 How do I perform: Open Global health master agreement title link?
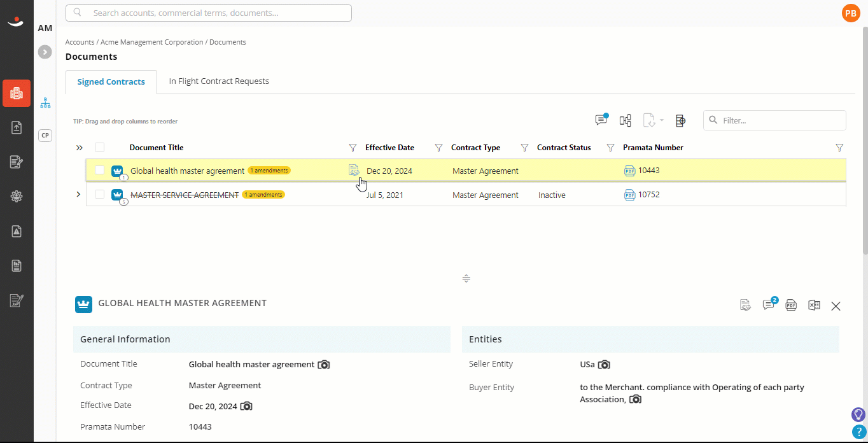188,171
